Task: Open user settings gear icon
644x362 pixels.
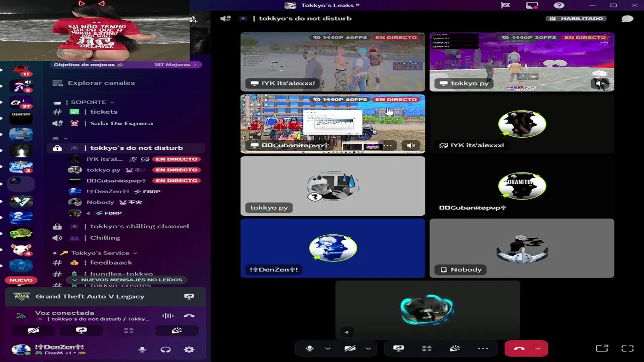Action: pyautogui.click(x=189, y=349)
